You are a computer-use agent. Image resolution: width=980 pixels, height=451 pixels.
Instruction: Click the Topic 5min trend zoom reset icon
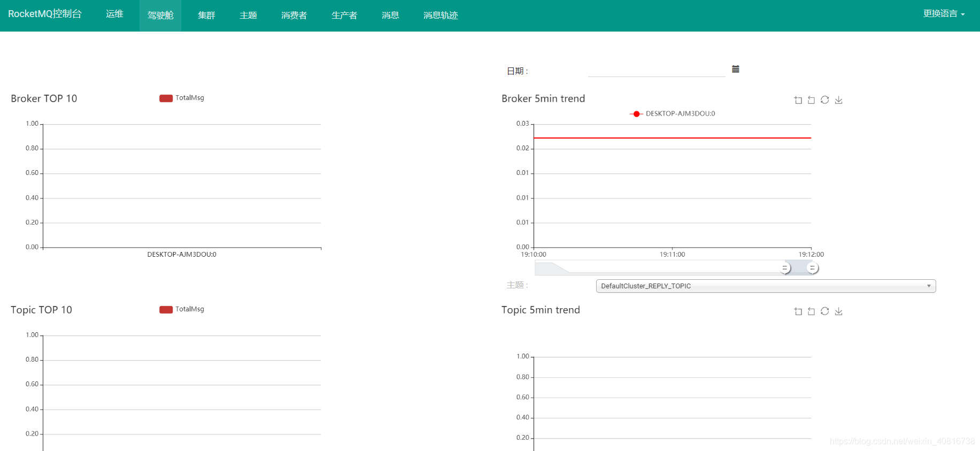pos(812,311)
